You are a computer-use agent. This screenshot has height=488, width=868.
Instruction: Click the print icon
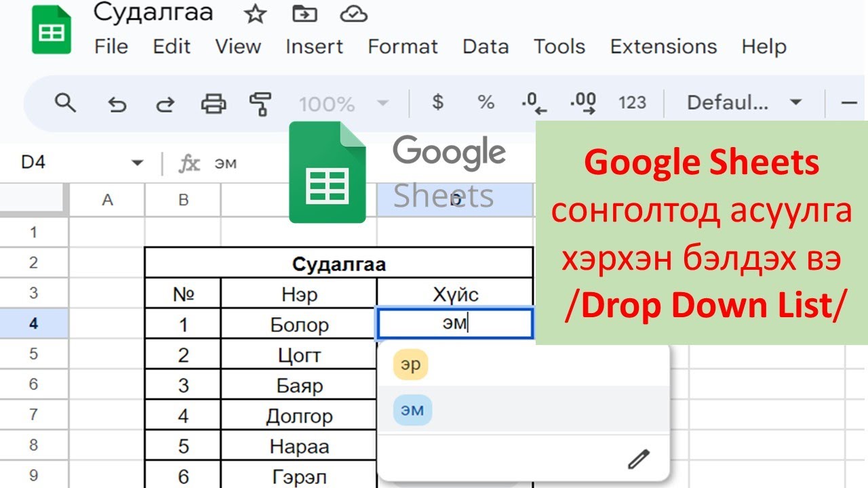click(214, 104)
